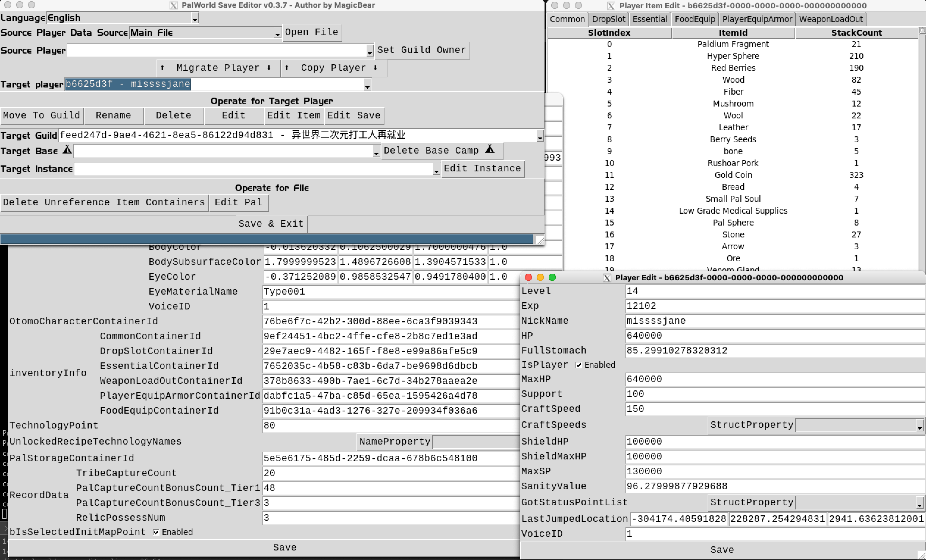Image resolution: width=926 pixels, height=560 pixels.
Task: Click the red close dot on Player Edit window
Action: [x=528, y=277]
